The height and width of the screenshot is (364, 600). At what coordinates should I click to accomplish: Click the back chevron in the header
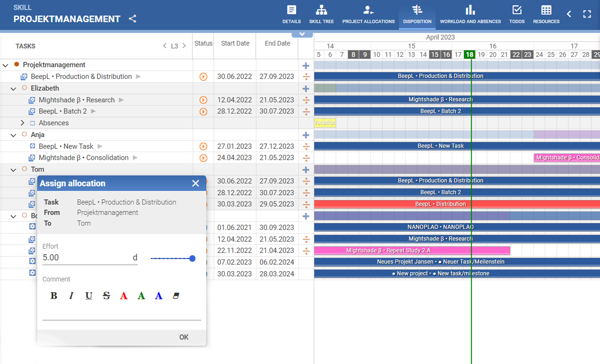[569, 14]
